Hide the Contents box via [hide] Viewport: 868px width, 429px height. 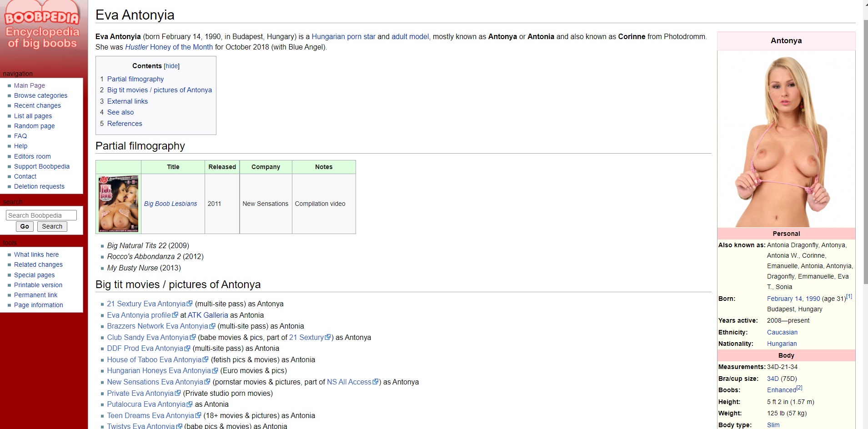(171, 66)
